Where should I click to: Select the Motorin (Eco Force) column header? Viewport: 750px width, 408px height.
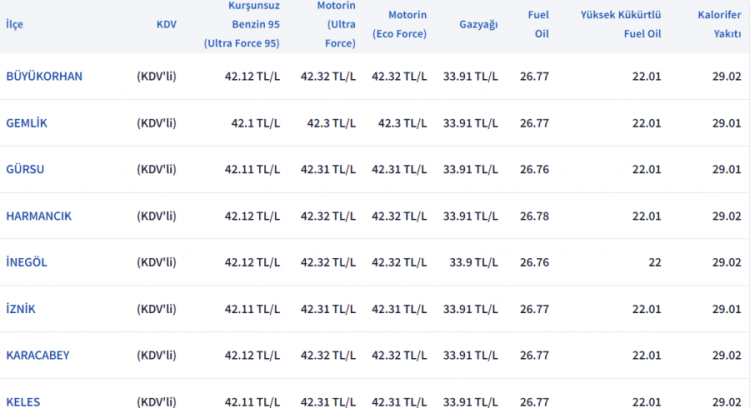pos(398,24)
